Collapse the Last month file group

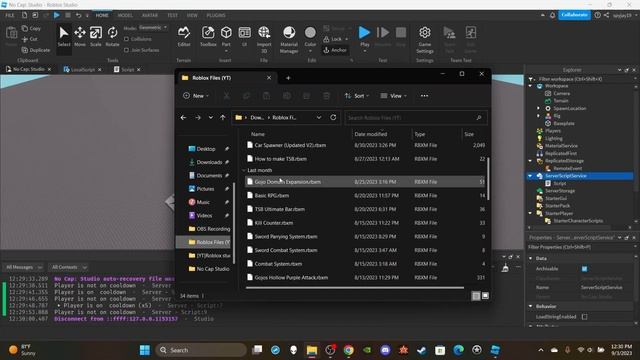pyautogui.click(x=244, y=170)
